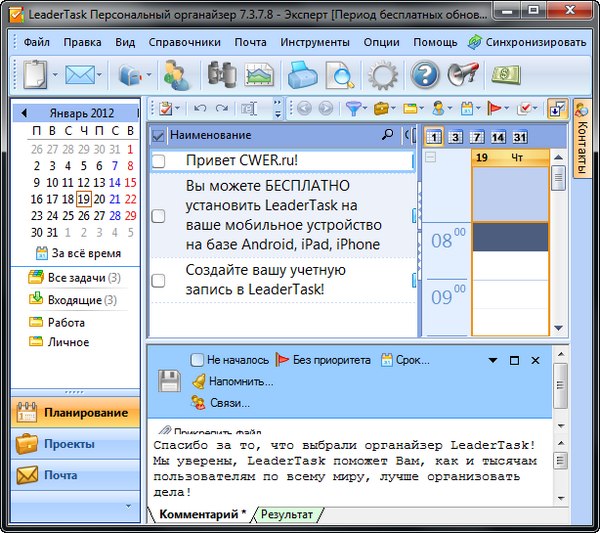
Task: Tick checkbox for 'Создайте вашу учетную запись' task
Action: 158,281
